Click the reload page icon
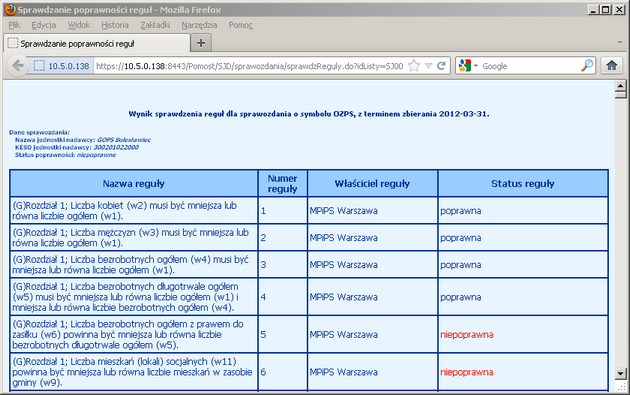Image resolution: width=630 pixels, height=395 pixels. pyautogui.click(x=441, y=65)
